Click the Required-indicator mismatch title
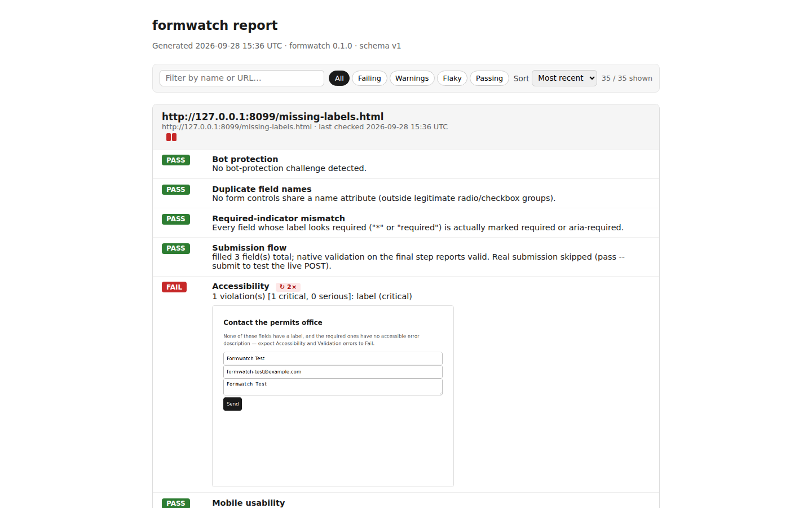The image size is (812, 508). coord(279,218)
